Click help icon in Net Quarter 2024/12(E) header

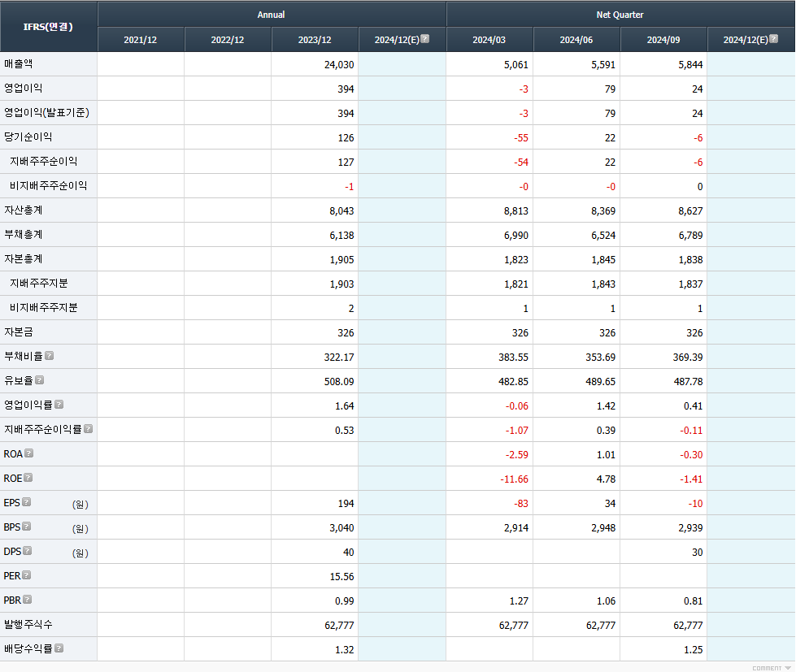[x=774, y=38]
